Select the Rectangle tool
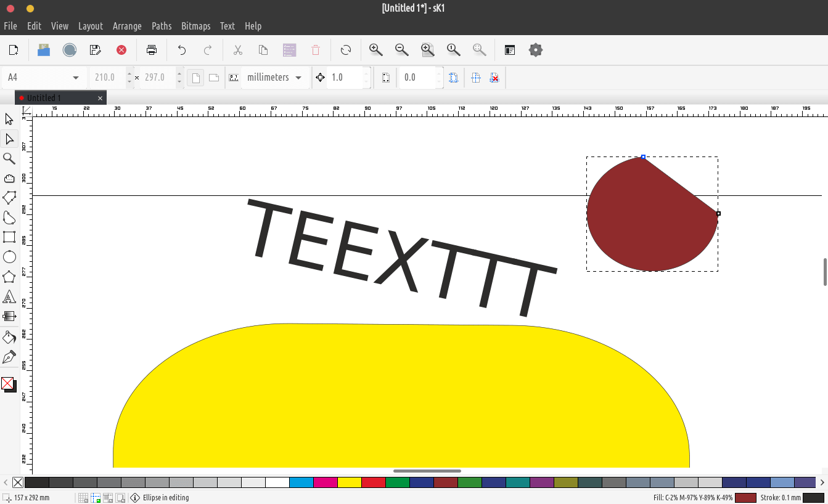828x504 pixels. point(9,237)
